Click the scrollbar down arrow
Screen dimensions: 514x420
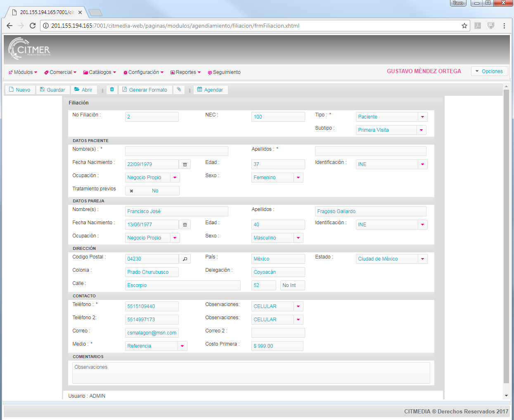[x=506, y=396]
